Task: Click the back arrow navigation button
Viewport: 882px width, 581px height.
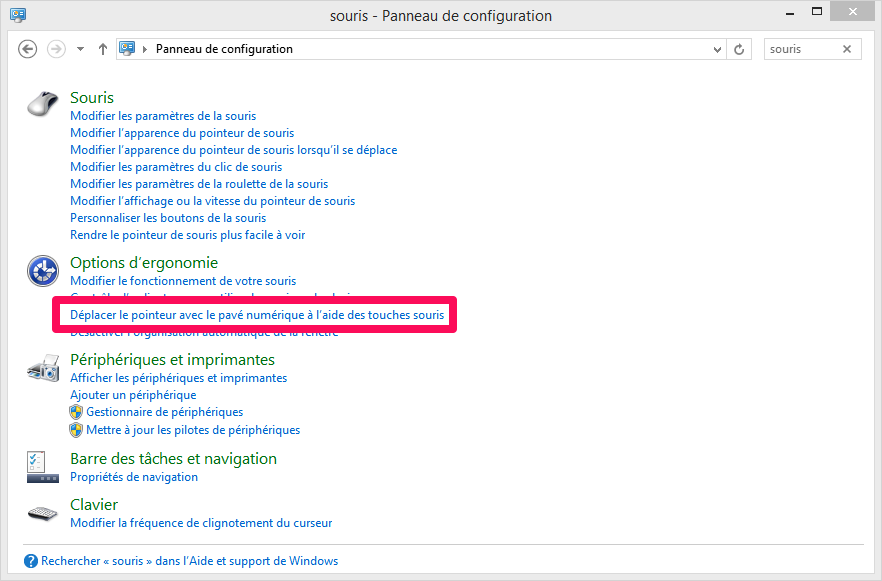Action: click(28, 49)
